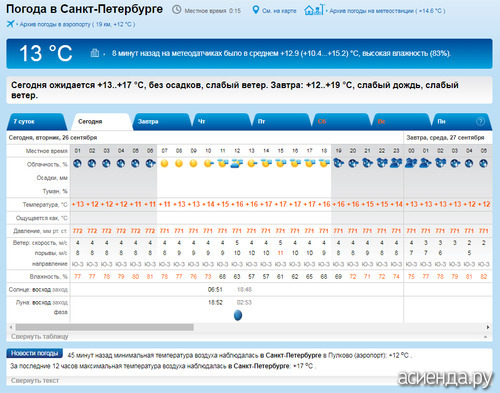The image size is (500, 393).
Task: Switch to the Завтра tab
Action: click(x=161, y=122)
